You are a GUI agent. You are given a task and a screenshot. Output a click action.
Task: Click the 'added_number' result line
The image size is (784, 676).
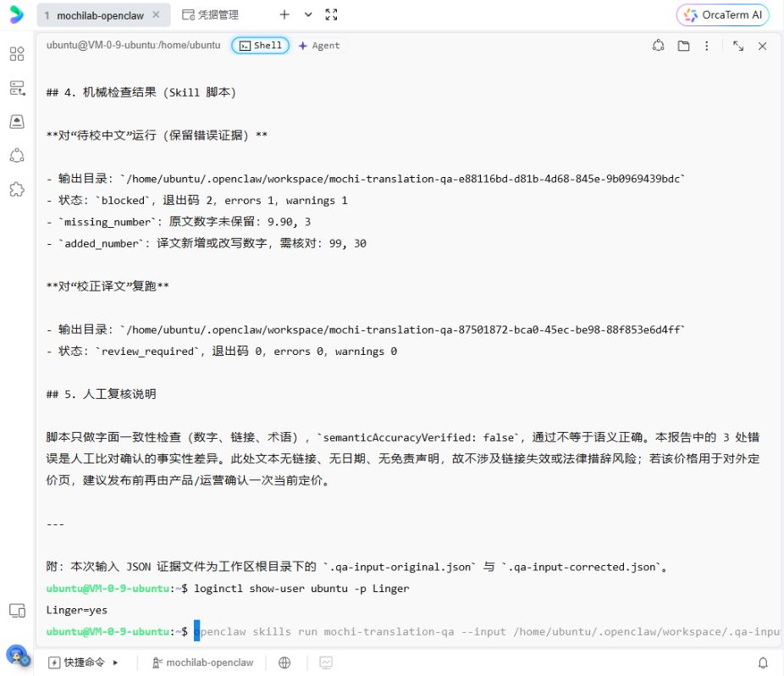pos(206,243)
